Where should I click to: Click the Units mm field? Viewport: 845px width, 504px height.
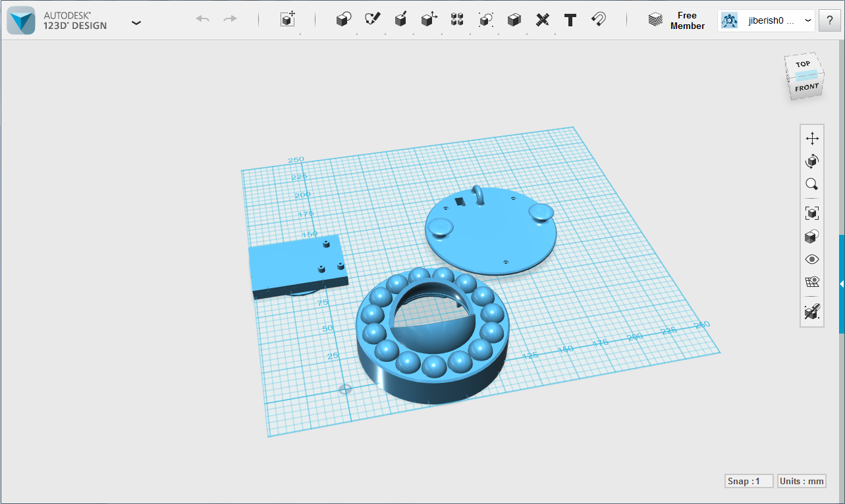pyautogui.click(x=801, y=481)
